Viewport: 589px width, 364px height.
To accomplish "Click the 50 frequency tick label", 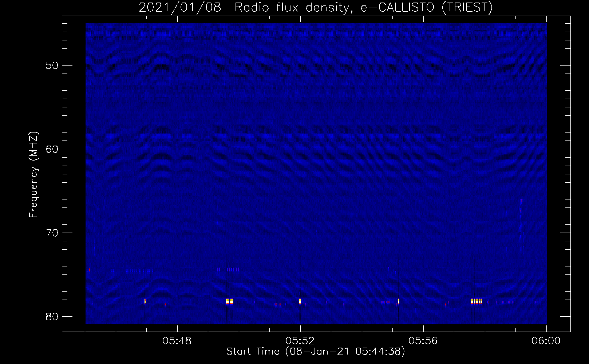I will pos(52,66).
